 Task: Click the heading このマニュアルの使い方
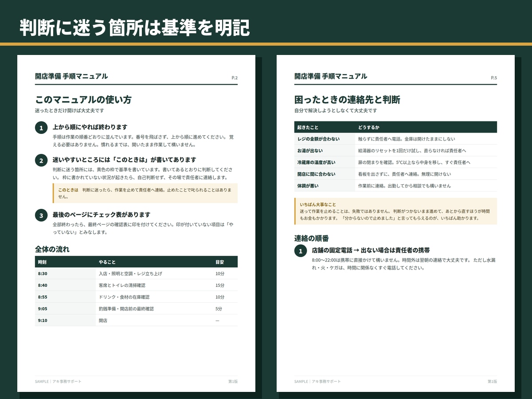[83, 100]
